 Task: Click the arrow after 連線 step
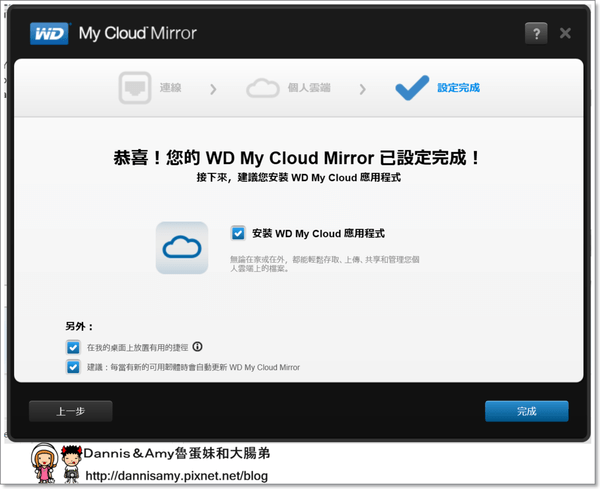click(213, 89)
